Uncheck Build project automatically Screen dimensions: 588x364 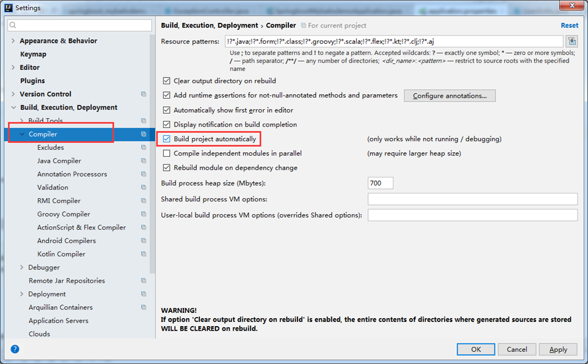point(167,139)
